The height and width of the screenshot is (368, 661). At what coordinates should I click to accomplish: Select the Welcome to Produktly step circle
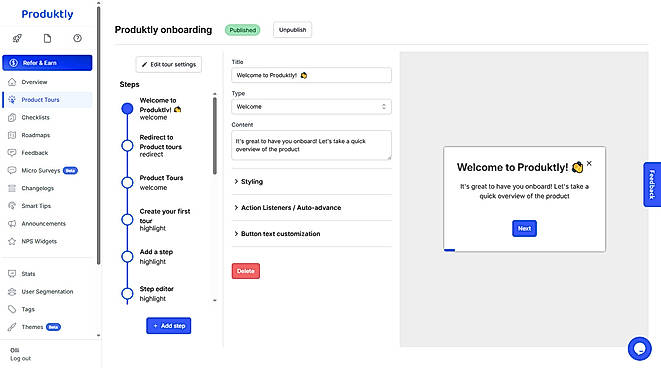coord(127,109)
